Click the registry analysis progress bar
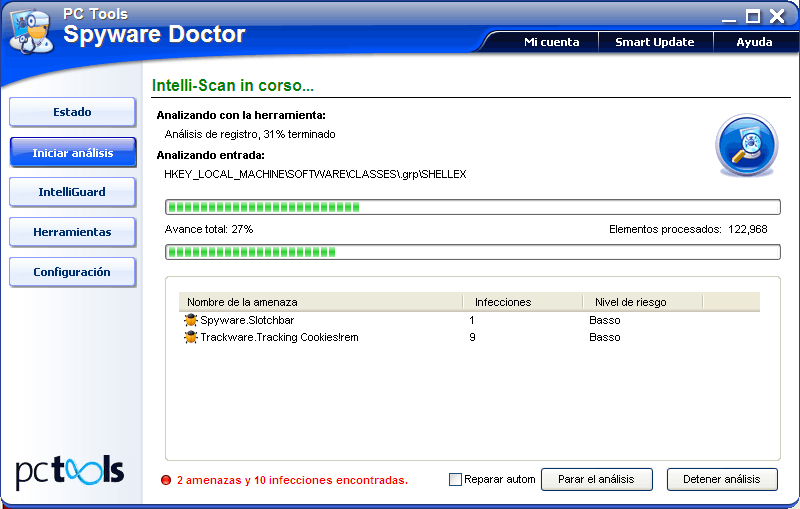The height and width of the screenshot is (509, 800). [473, 207]
